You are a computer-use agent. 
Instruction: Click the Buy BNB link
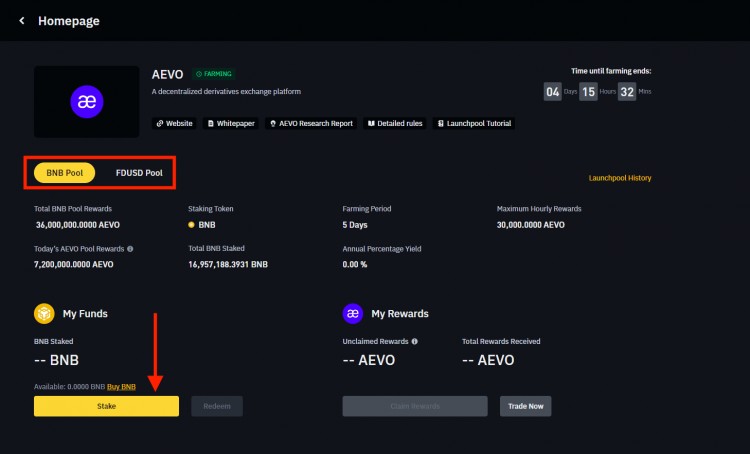121,387
